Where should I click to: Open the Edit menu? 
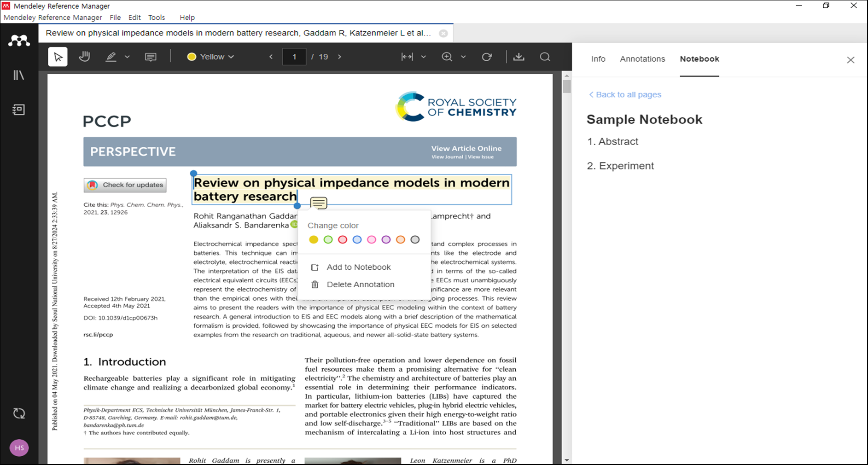[134, 17]
